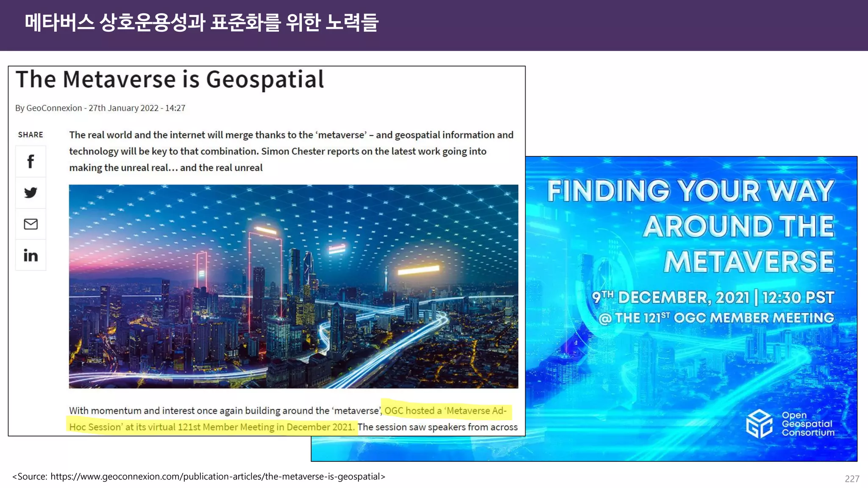Viewport: 868px width, 488px height.
Task: Click the '9TH DECEMBER, 2021 | 12:30 PST' text
Action: pos(713,297)
